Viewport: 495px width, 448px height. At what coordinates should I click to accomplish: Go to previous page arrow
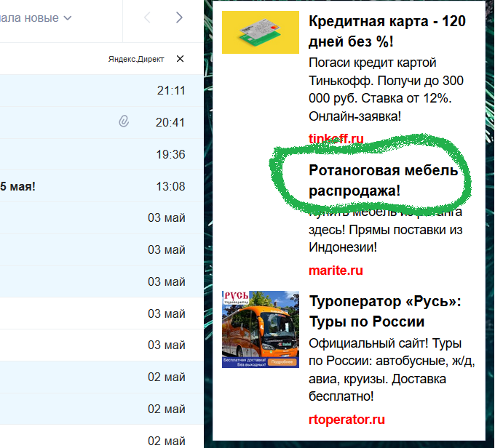tap(147, 17)
